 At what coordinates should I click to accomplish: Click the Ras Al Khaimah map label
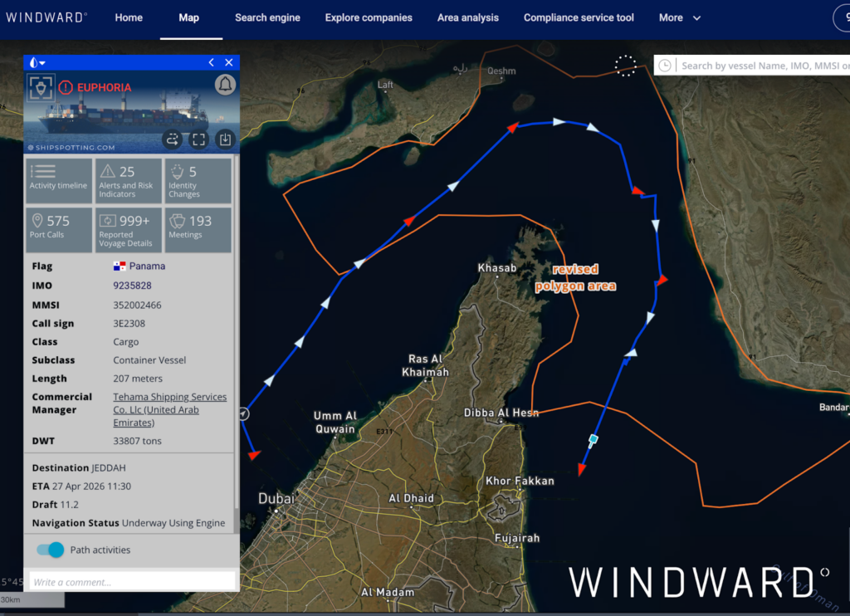click(x=426, y=365)
